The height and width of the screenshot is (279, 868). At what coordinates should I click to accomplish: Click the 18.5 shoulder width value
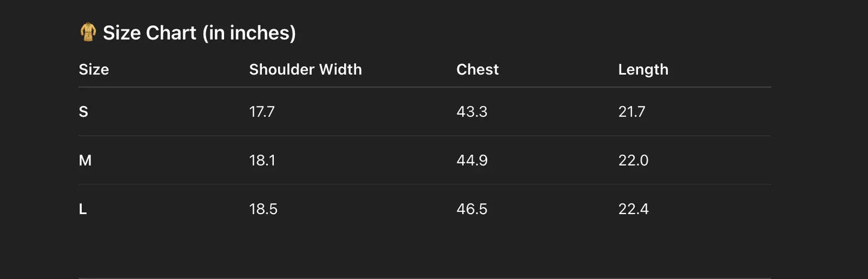tap(263, 209)
